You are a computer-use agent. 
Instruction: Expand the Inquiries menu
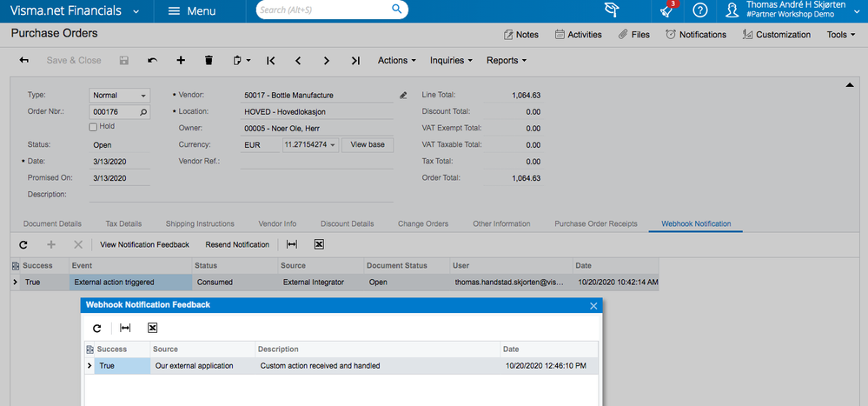[451, 60]
